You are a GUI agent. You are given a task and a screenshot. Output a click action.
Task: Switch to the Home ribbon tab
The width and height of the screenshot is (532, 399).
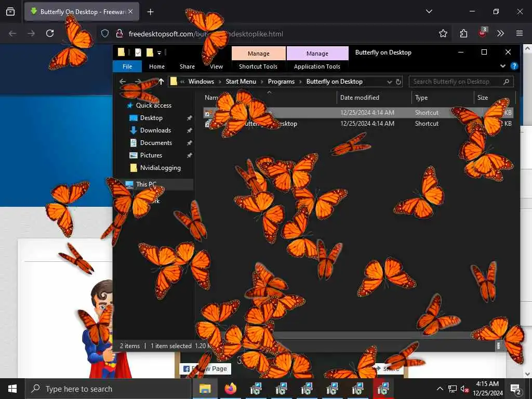pos(157,66)
